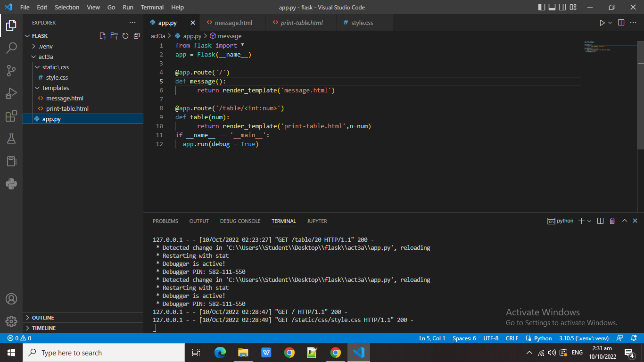The image size is (644, 362).
Task: Select the Python interpreter icon in Activity Bar
Action: 11,184
